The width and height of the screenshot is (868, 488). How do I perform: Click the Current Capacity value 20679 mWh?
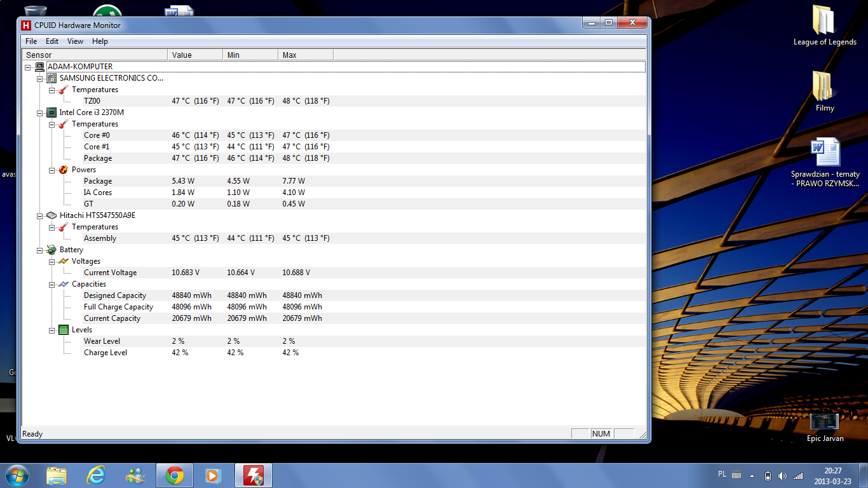point(192,318)
